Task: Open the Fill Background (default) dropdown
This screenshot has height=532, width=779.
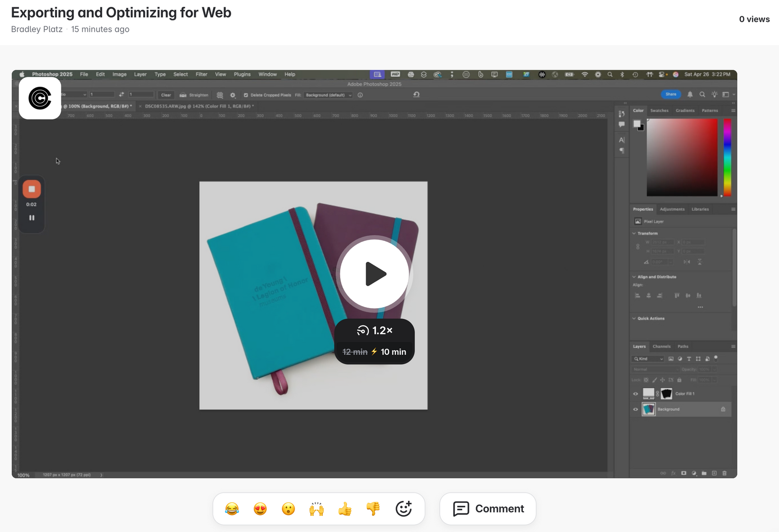Action: click(329, 95)
